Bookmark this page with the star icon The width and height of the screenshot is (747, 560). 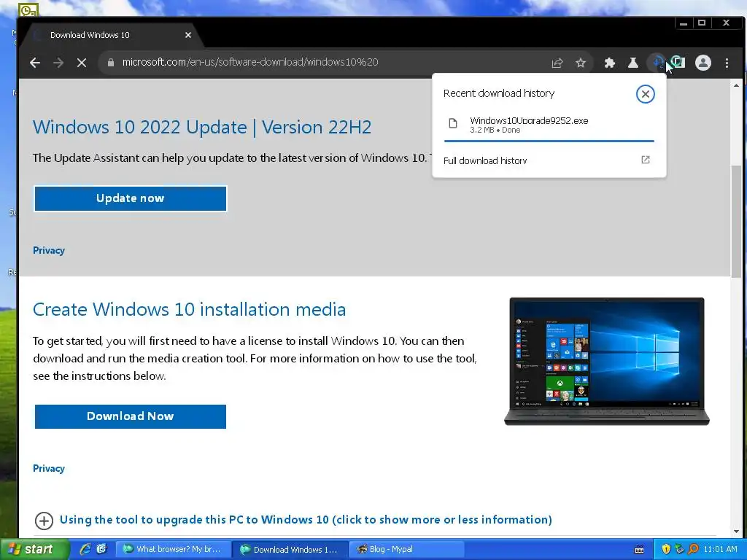click(x=580, y=63)
